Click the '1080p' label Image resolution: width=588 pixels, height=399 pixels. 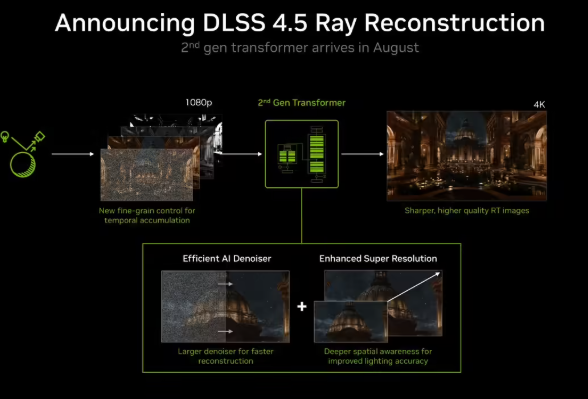tap(199, 103)
